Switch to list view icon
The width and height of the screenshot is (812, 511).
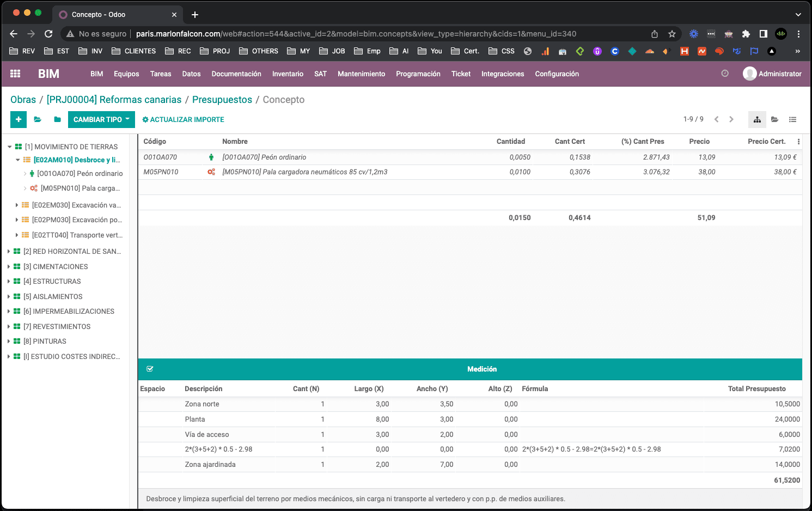click(793, 119)
